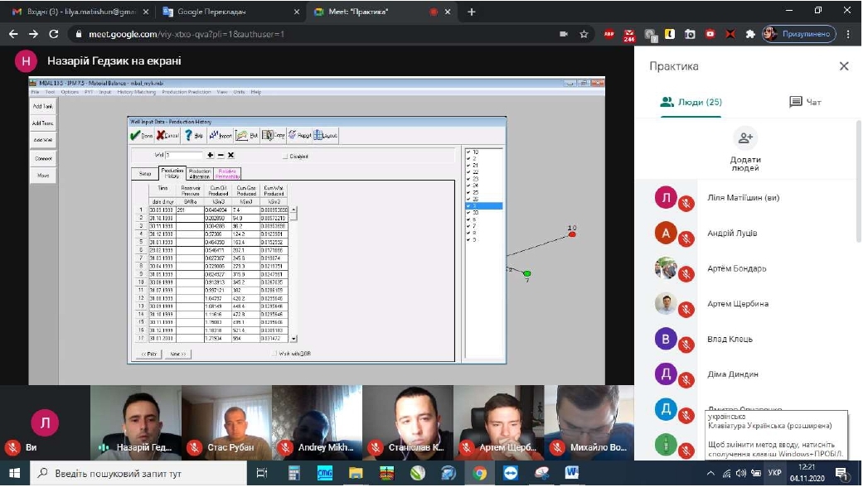Expand hidden system tray icons
The height and width of the screenshot is (487, 868).
[710, 474]
